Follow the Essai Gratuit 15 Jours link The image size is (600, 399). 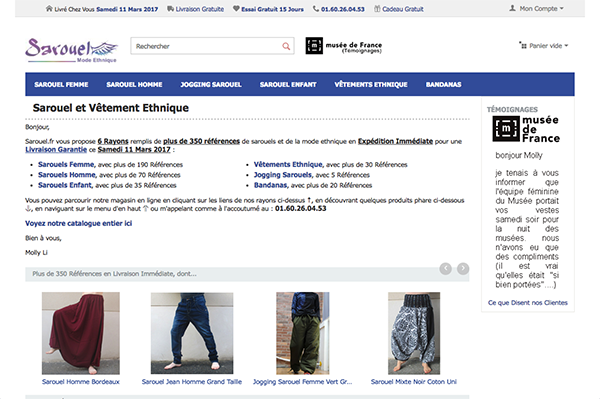pyautogui.click(x=272, y=9)
